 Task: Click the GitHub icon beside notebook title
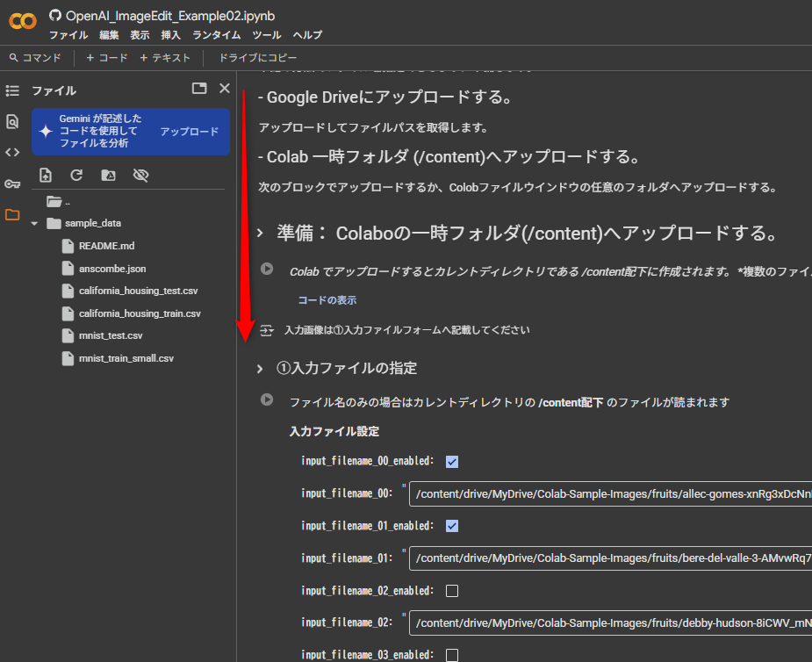(55, 16)
